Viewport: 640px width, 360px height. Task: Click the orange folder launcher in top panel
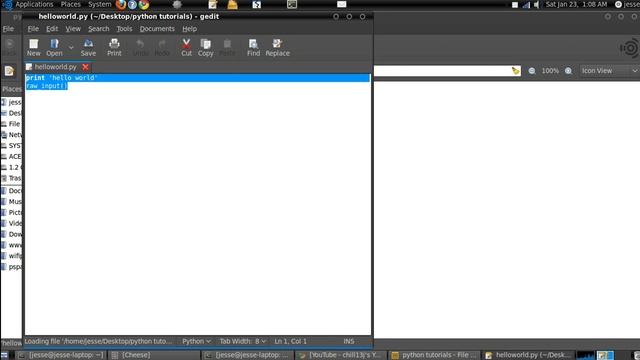click(x=232, y=4)
